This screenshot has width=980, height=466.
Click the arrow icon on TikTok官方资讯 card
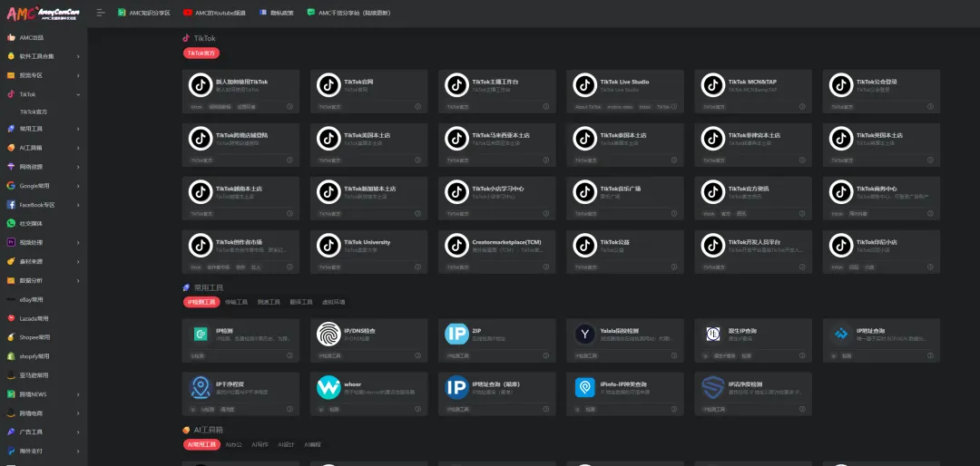[802, 213]
